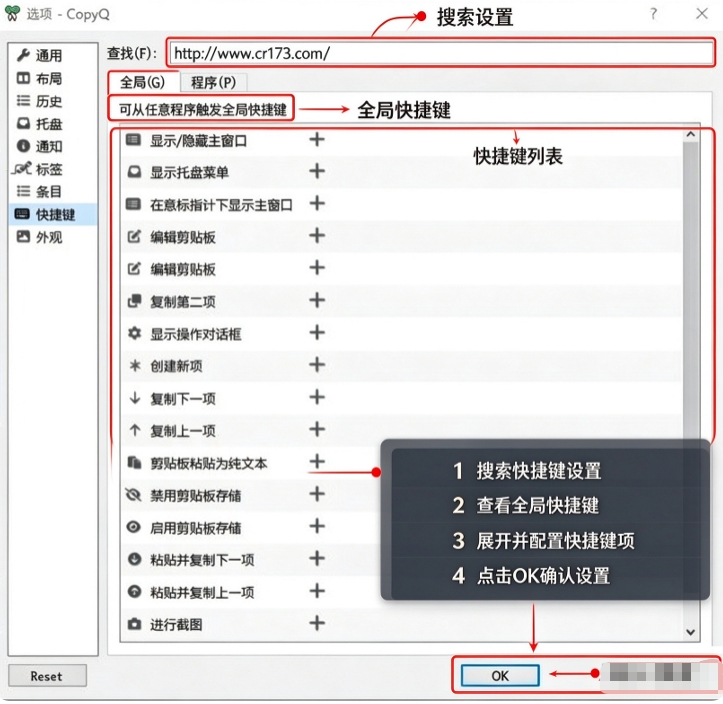Viewport: 723px width, 704px height.
Task: Add shortcut for 复制上一项 with plus
Action: point(317,429)
